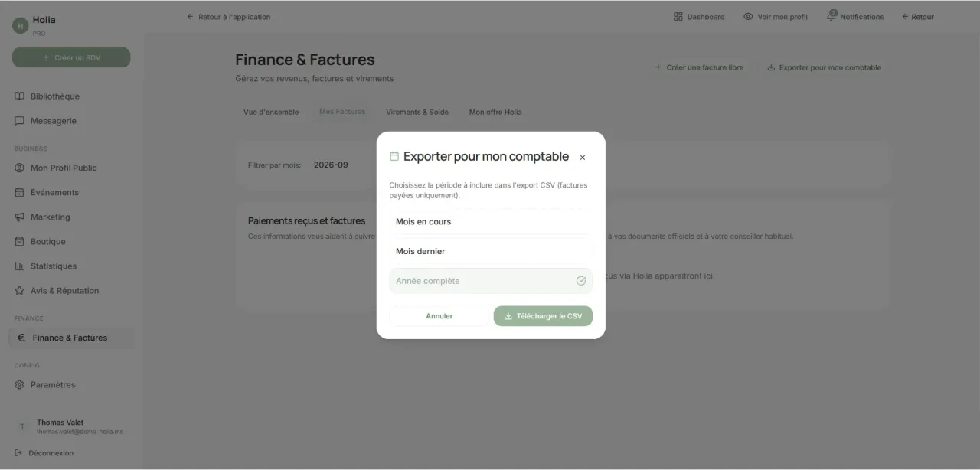Click the 'Finance & Factures' page heading

(305, 60)
